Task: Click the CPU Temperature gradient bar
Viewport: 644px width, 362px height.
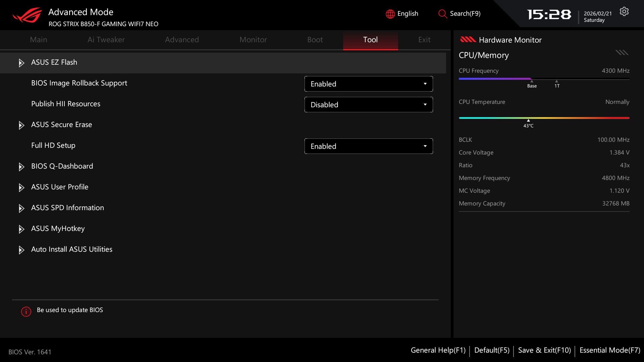Action: (544, 118)
